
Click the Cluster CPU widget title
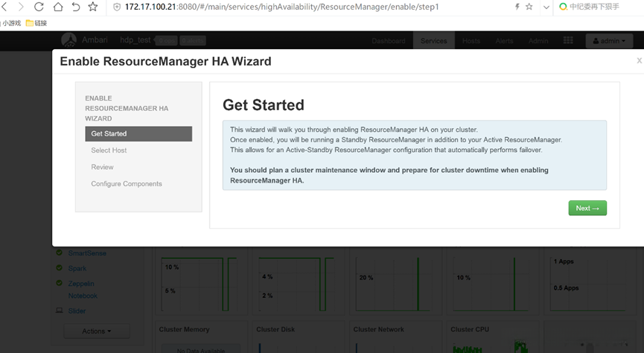pos(470,330)
